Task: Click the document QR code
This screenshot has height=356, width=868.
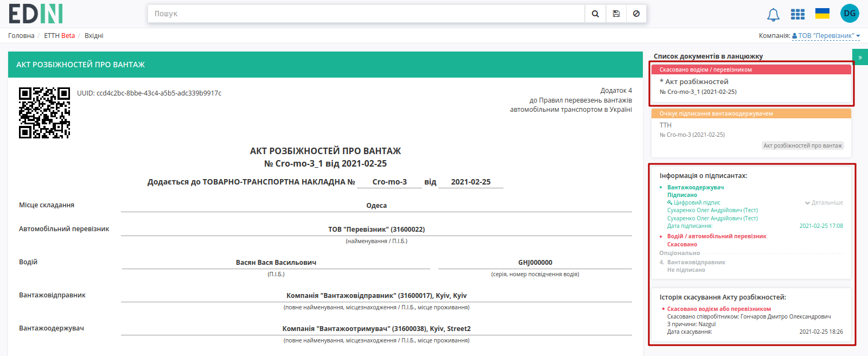Action: pyautogui.click(x=44, y=113)
